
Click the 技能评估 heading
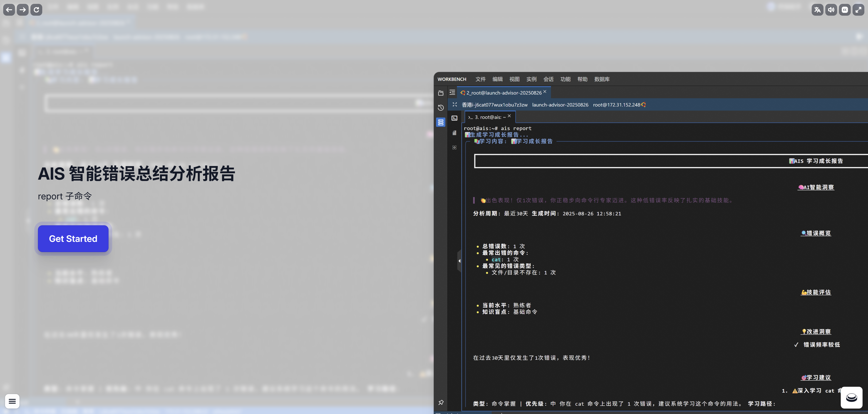(x=816, y=293)
